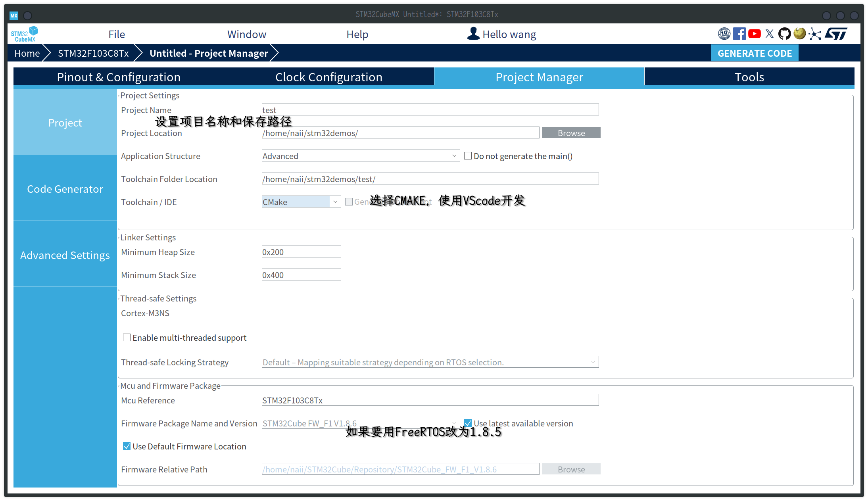Click the Mcu Reference field
This screenshot has height=501, width=868.
(x=430, y=400)
